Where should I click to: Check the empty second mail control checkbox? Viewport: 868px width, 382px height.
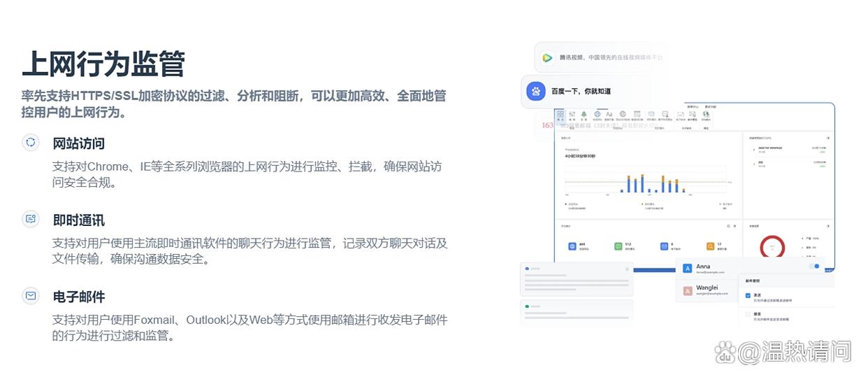click(x=748, y=316)
